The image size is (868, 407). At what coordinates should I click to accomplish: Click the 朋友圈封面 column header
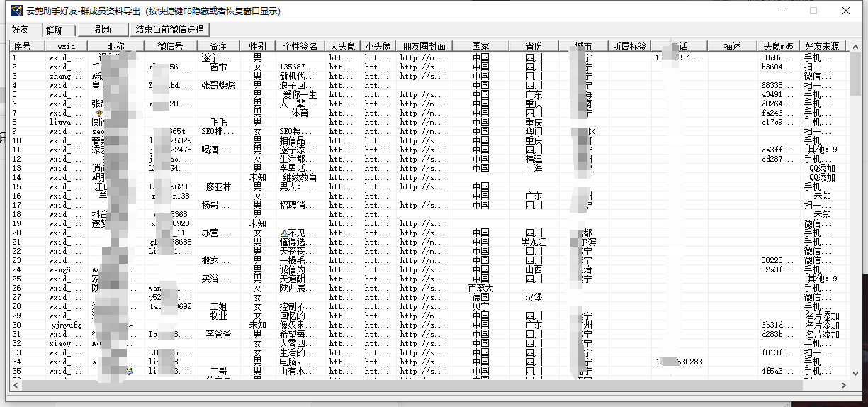(424, 46)
